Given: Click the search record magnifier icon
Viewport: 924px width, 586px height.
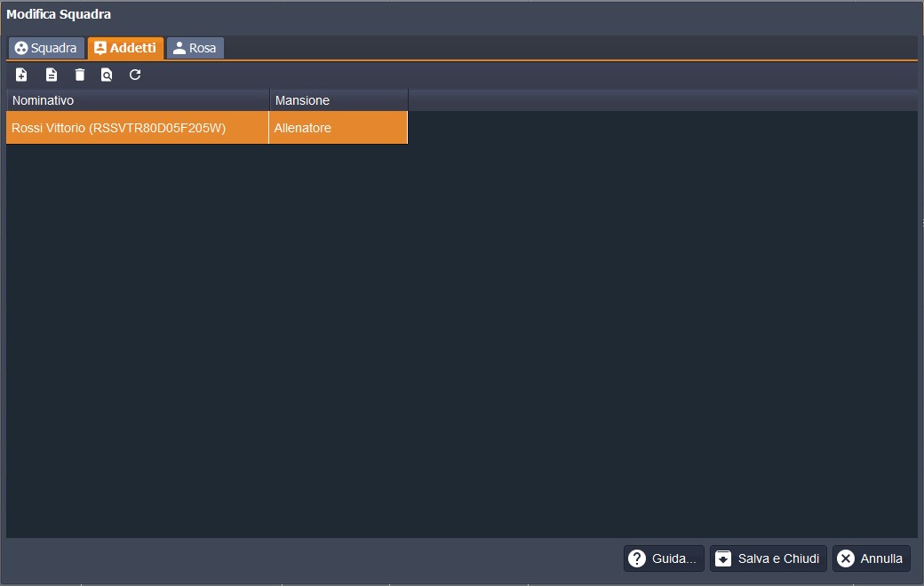Looking at the screenshot, I should [107, 75].
